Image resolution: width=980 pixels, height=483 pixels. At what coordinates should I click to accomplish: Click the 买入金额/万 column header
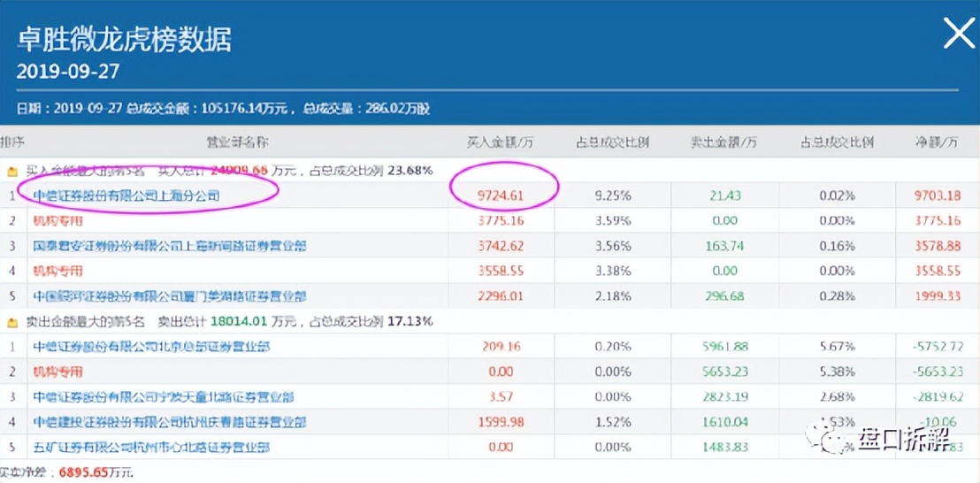click(501, 142)
